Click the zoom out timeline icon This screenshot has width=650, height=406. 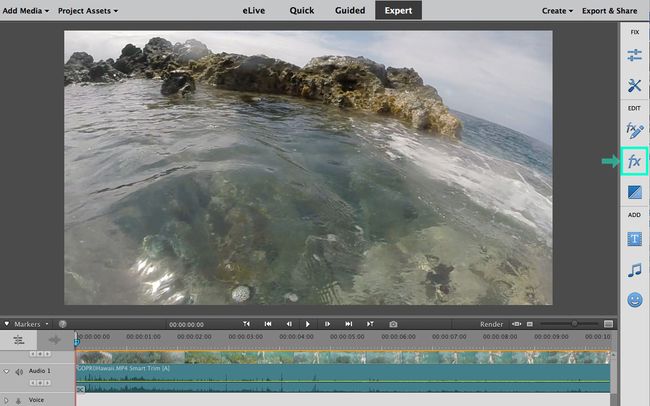click(530, 324)
